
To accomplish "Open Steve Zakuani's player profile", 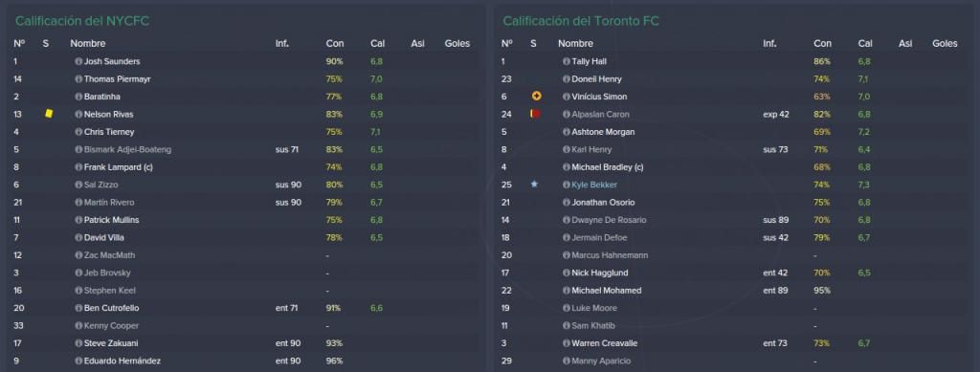I will (109, 343).
